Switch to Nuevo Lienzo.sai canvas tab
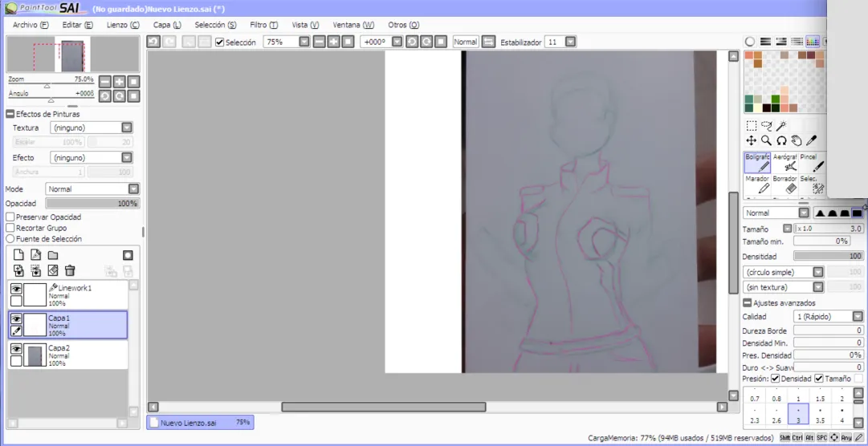 point(201,422)
